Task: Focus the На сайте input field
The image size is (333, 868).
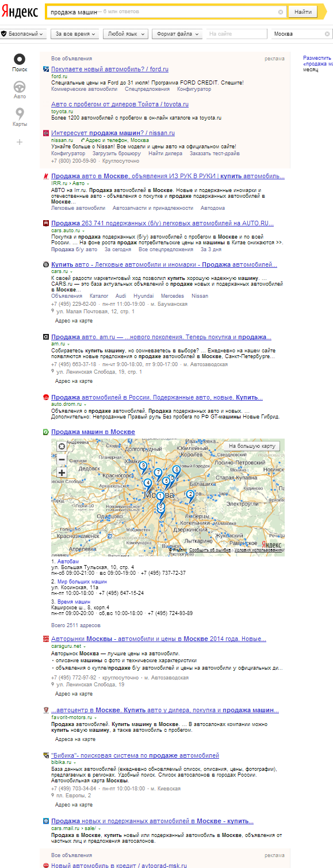Action: coord(236,34)
